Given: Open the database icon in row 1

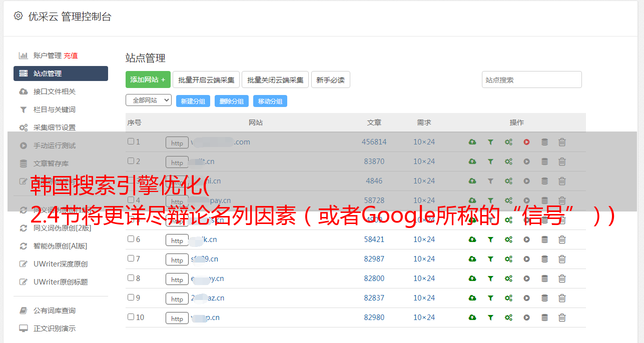Looking at the screenshot, I should pyautogui.click(x=544, y=142).
